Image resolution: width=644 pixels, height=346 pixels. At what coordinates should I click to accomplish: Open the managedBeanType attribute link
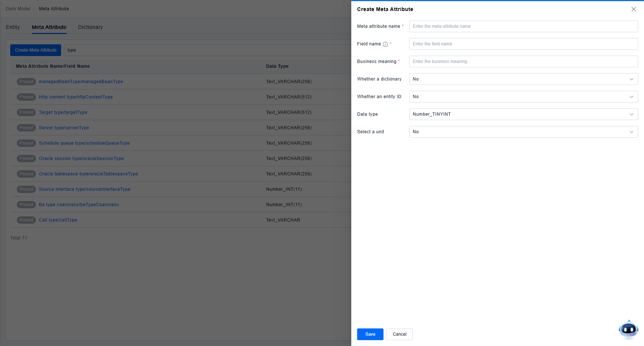click(x=81, y=82)
